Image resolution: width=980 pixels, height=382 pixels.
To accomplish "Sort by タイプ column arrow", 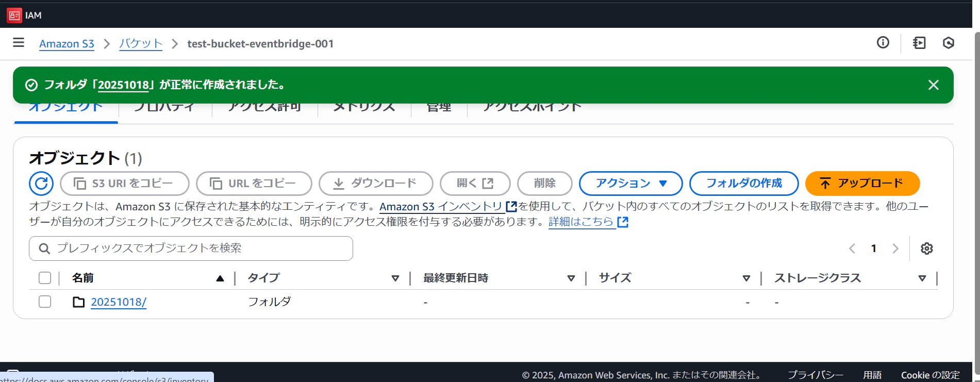I will click(395, 278).
